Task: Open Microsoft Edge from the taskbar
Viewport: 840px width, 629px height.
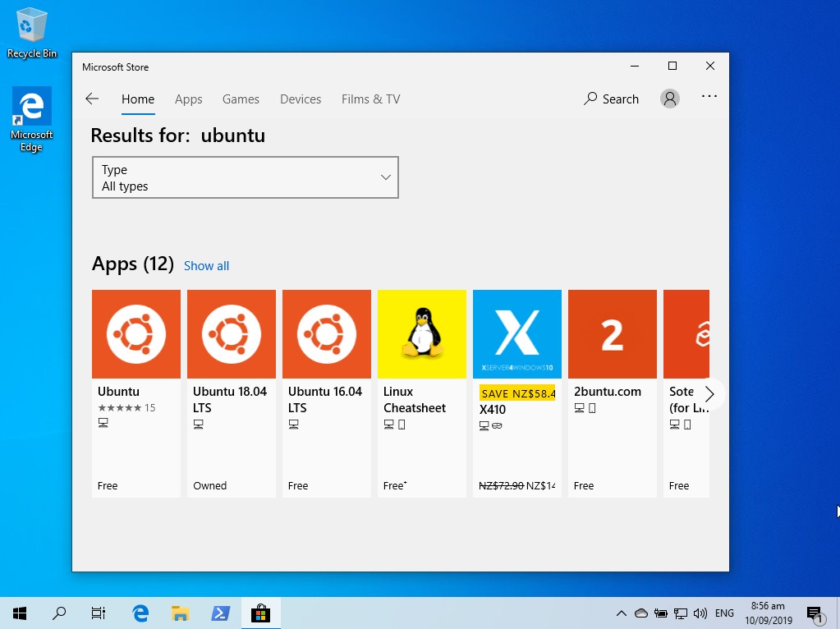Action: click(140, 613)
